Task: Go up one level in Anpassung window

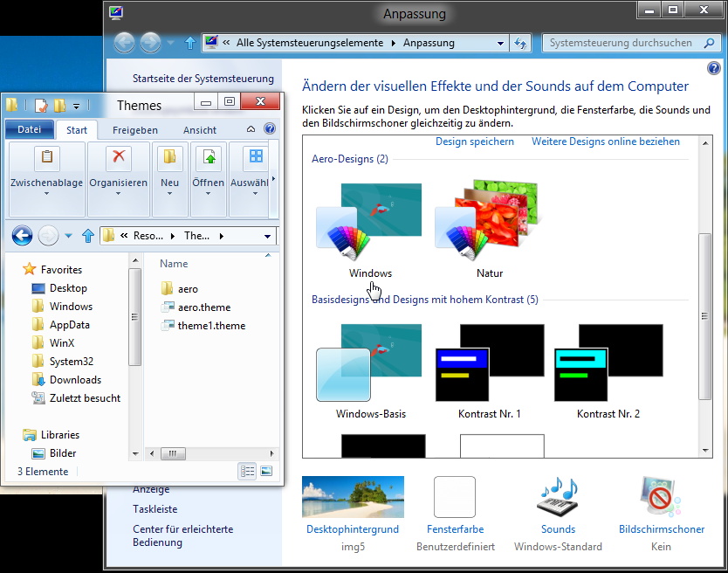Action: click(x=190, y=43)
